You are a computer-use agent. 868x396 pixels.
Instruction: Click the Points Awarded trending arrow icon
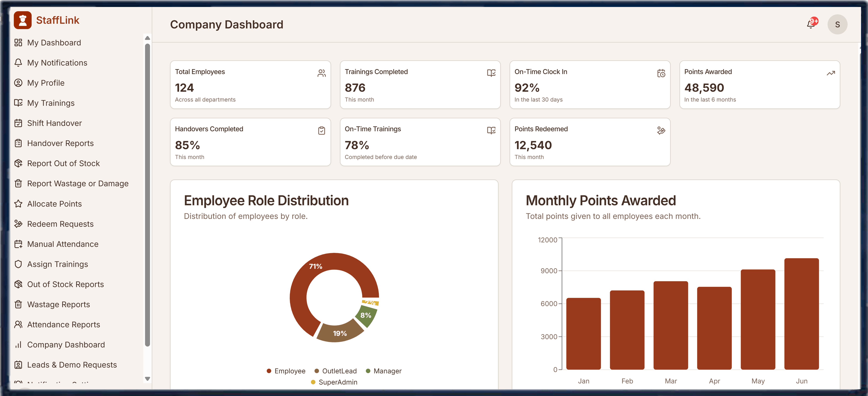[831, 73]
